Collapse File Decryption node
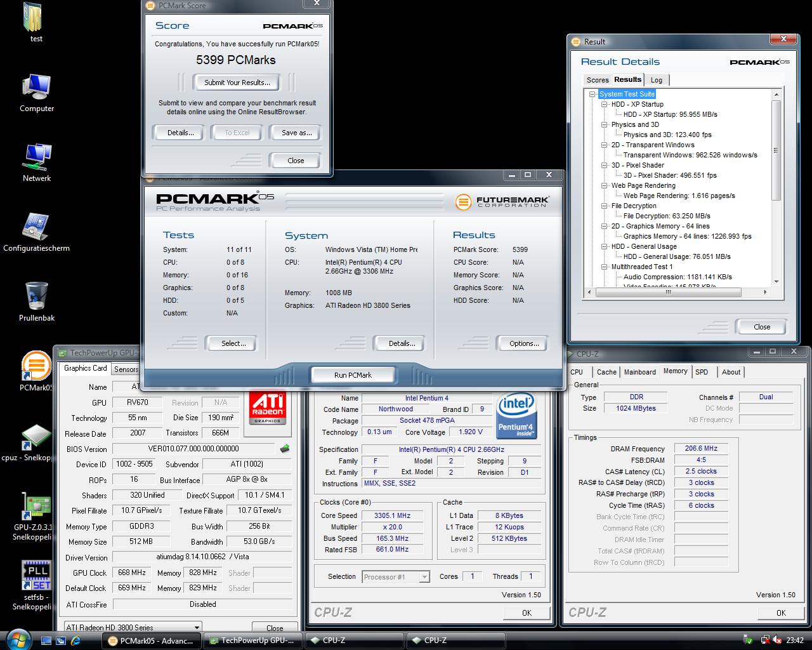 click(605, 206)
